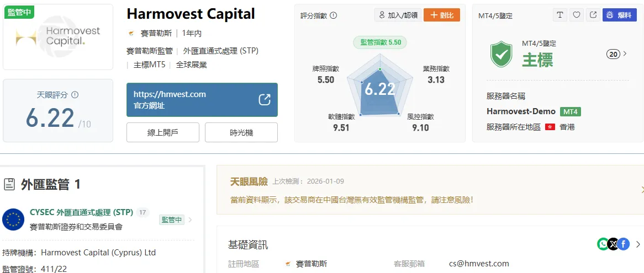This screenshot has height=273, width=644.
Task: Click info icon next to 天眼評分
Action: pos(75,95)
